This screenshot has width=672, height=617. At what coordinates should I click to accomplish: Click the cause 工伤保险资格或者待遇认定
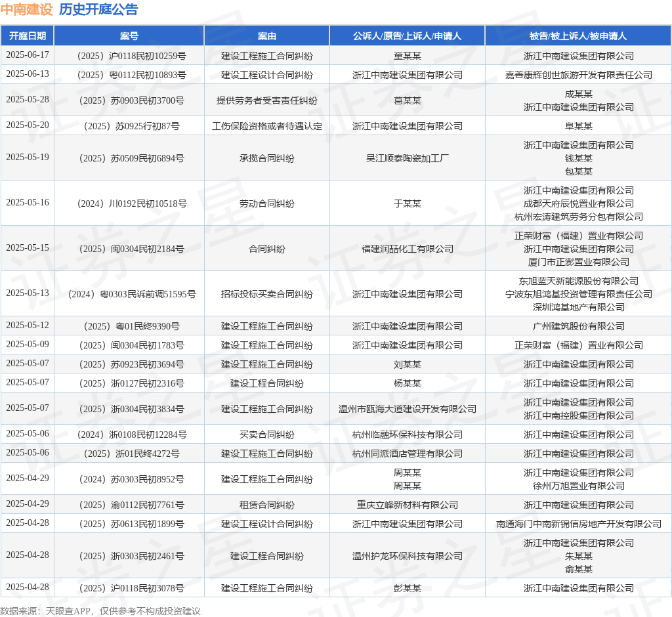pyautogui.click(x=266, y=126)
